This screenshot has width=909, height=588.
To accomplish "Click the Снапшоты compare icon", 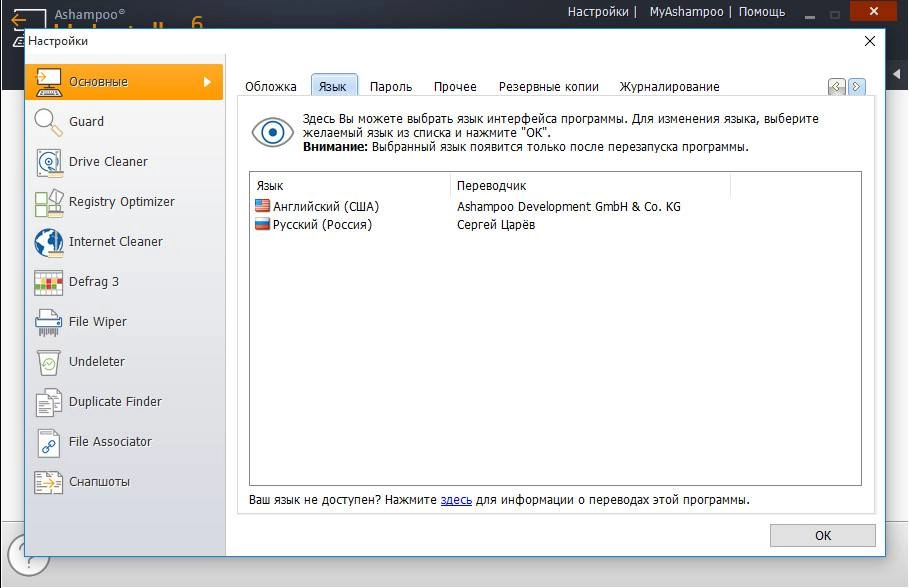I will [49, 482].
